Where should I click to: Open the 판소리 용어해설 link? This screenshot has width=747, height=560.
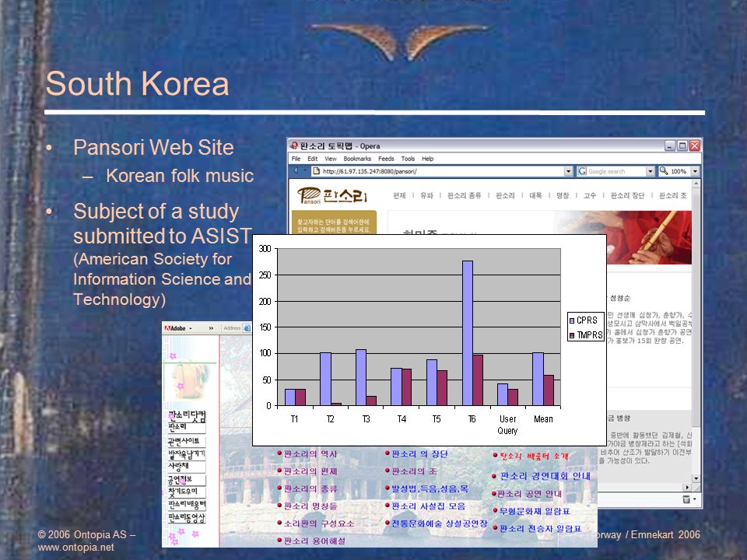[314, 541]
